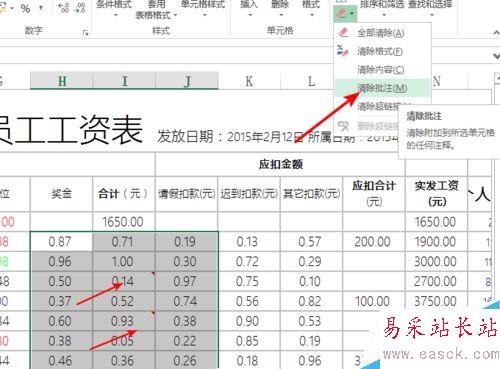Click the 迟到扣款(元) header cell
The width and height of the screenshot is (500, 369).
tap(249, 194)
